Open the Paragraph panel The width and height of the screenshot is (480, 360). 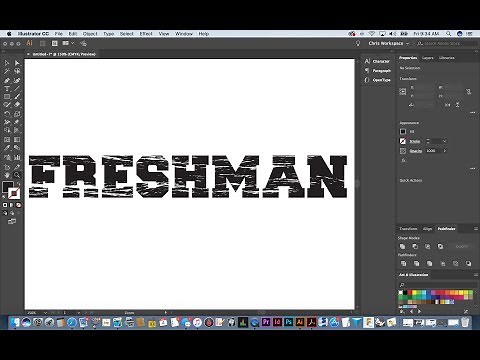pyautogui.click(x=377, y=71)
